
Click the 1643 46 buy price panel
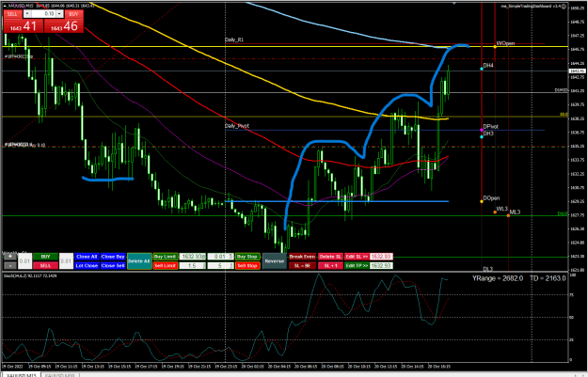tap(63, 26)
